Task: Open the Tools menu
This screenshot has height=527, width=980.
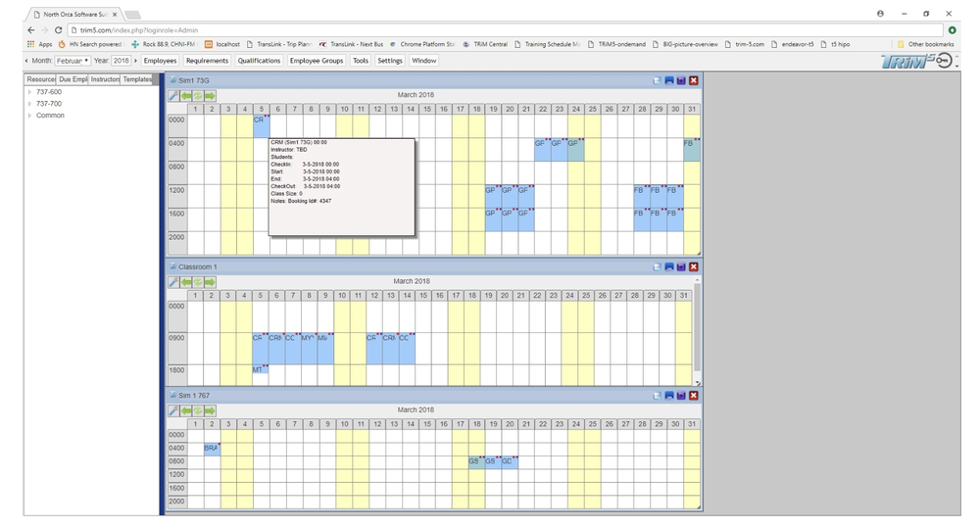Action: coord(361,61)
